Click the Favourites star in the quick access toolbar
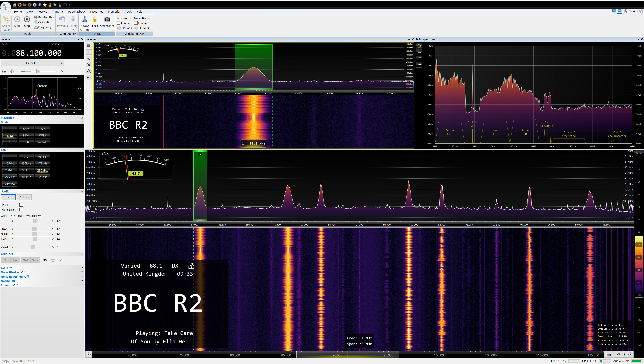Viewport: 644px width, 364px height. point(45,5)
